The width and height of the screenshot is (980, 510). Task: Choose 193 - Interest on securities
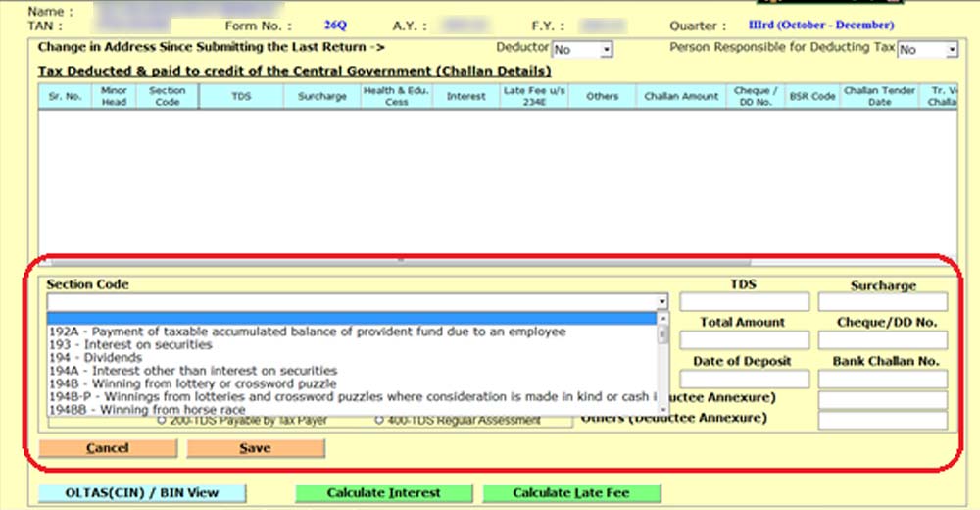pyautogui.click(x=130, y=345)
